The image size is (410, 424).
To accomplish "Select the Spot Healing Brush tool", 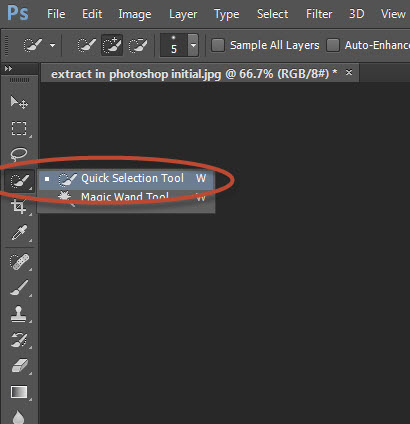I will (x=19, y=262).
